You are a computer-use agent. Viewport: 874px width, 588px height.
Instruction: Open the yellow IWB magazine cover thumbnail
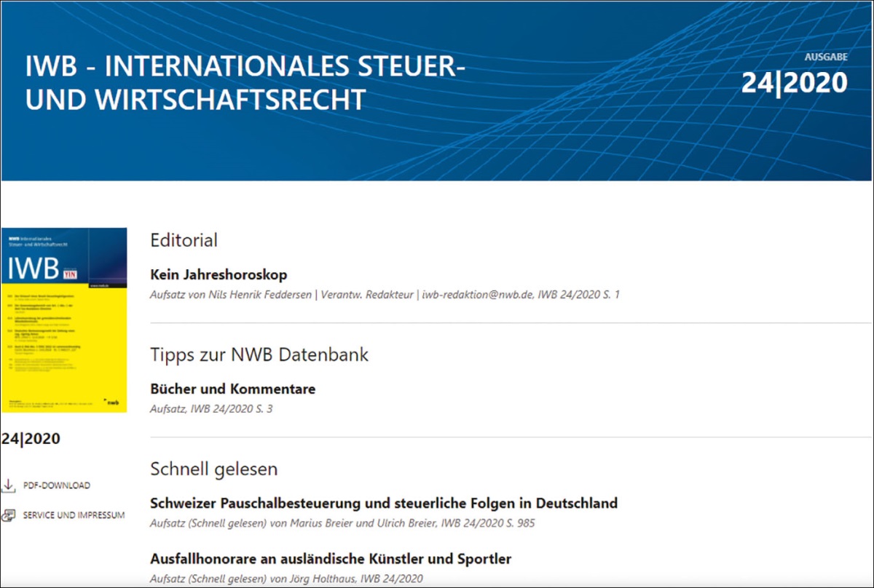(x=64, y=320)
